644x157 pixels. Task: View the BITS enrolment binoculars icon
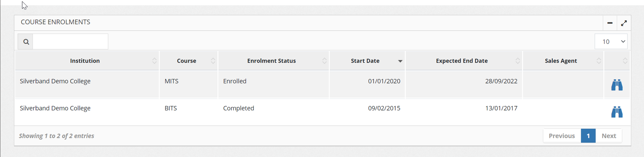tap(616, 112)
